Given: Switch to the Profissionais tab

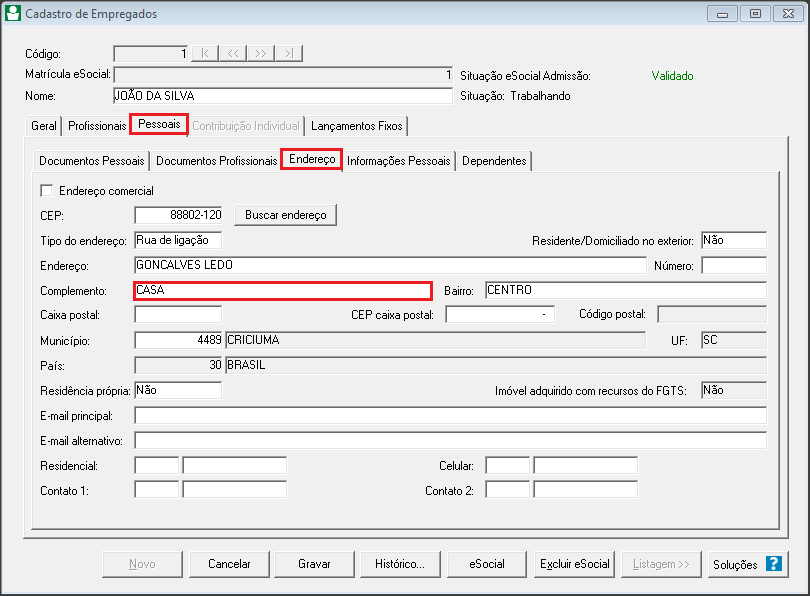Looking at the screenshot, I should coord(97,127).
